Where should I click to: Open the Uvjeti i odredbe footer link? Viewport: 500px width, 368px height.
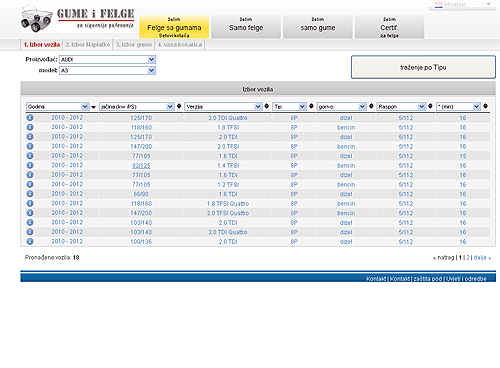pos(466,278)
